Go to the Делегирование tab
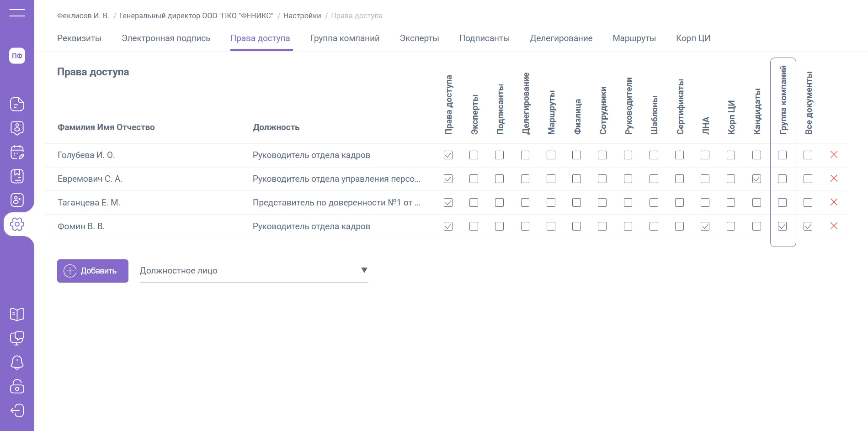Viewport: 868px width, 431px height. tap(561, 38)
